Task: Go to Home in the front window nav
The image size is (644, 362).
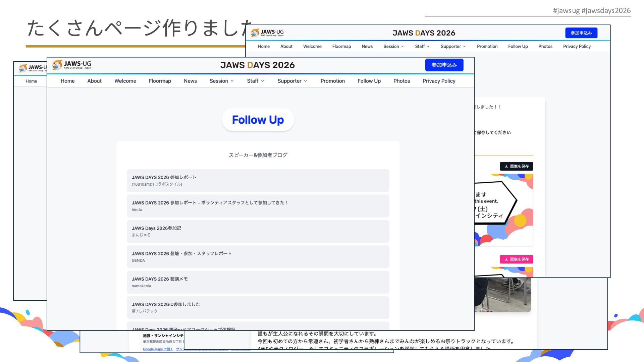Action: (67, 81)
